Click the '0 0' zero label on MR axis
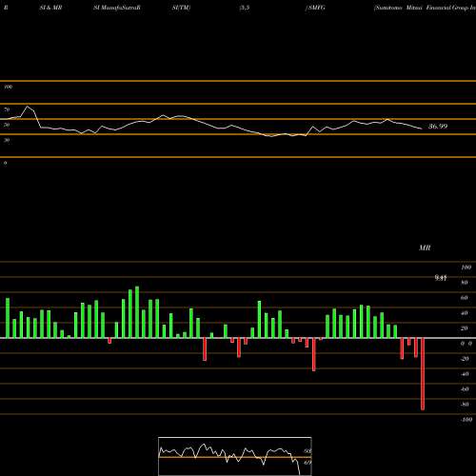This screenshot has height=476, width=476. point(466,344)
